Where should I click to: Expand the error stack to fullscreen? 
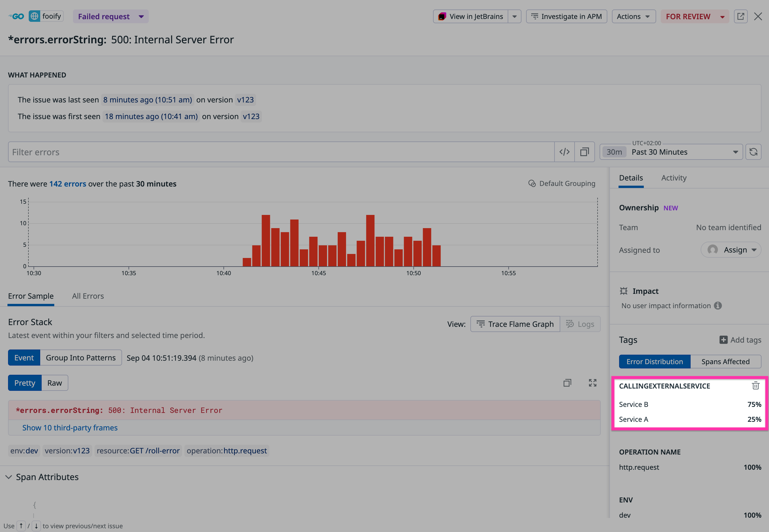(x=592, y=383)
